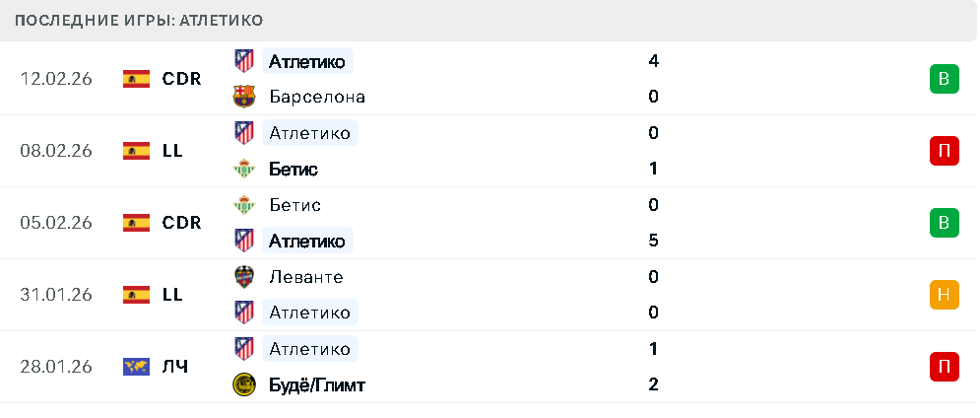Open the Леванте team link

(x=305, y=277)
